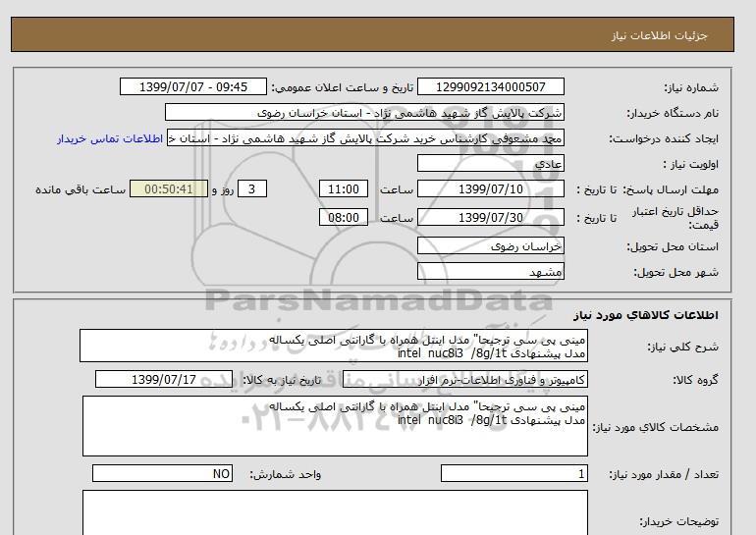
Task: Select the remaining days field showing 3
Action: tap(253, 189)
